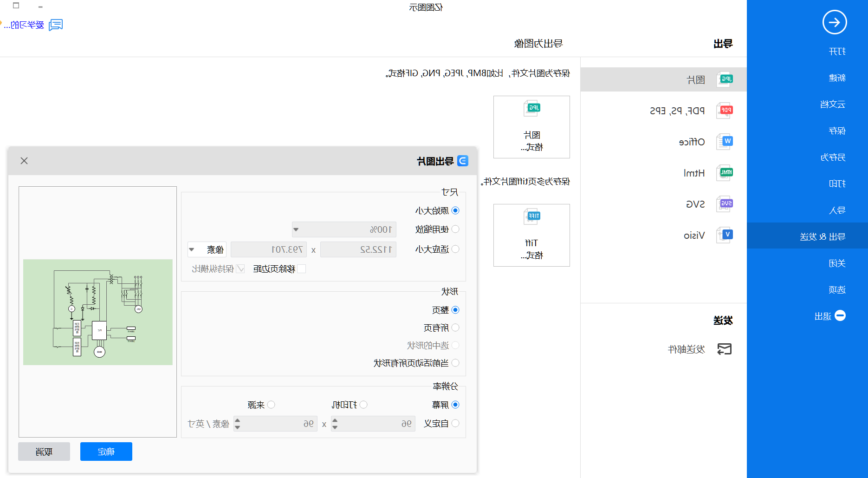
Task: Toggle the 保持纵横比 checkbox
Action: (x=240, y=268)
